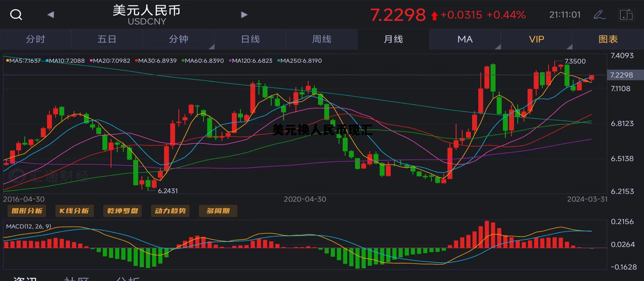Click the 21:11:01 timestamp
The image size is (644, 281).
point(565,15)
